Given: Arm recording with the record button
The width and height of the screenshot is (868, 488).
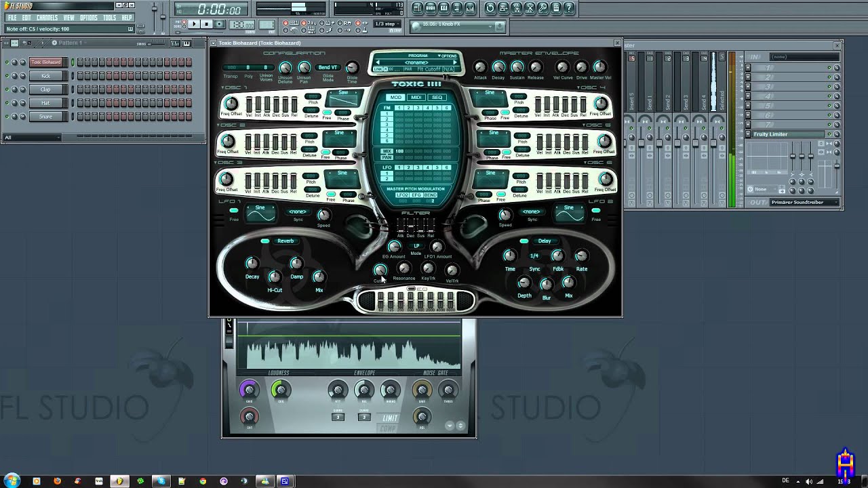Looking at the screenshot, I should click(220, 24).
